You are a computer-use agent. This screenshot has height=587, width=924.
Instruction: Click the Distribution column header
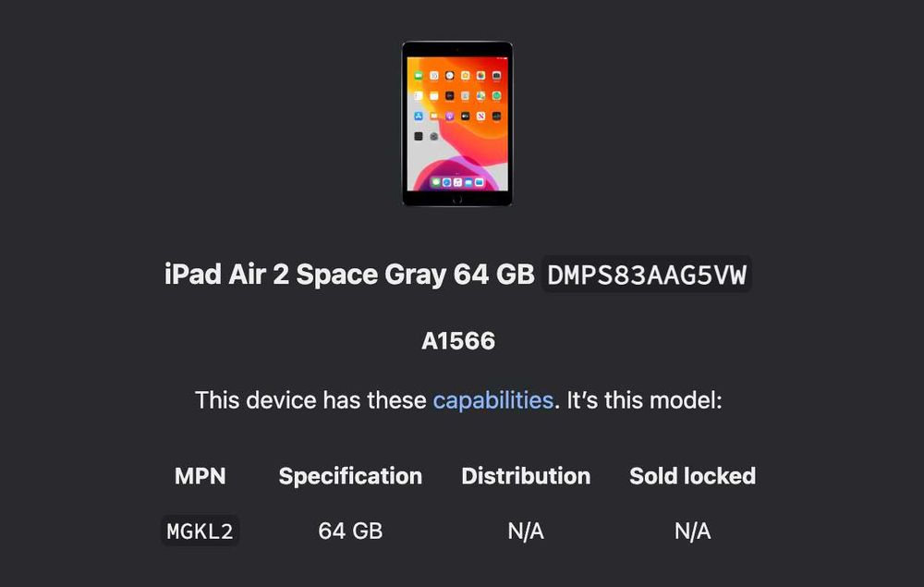(x=526, y=476)
